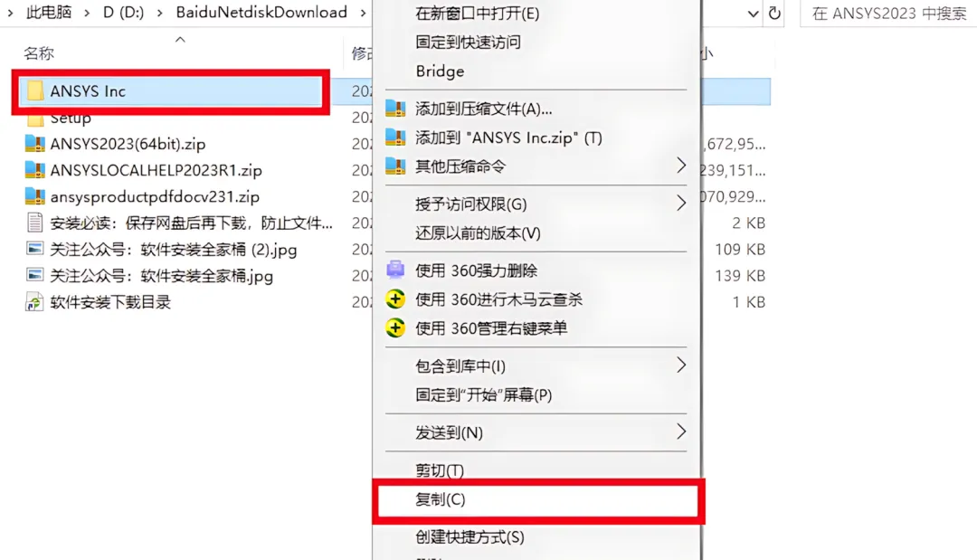Sort by the 名称 column header
Viewport: 977px width, 560px height.
click(x=39, y=53)
